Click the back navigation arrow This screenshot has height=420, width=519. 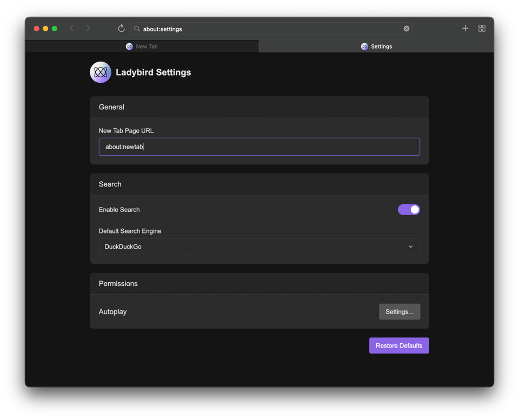[x=71, y=29]
